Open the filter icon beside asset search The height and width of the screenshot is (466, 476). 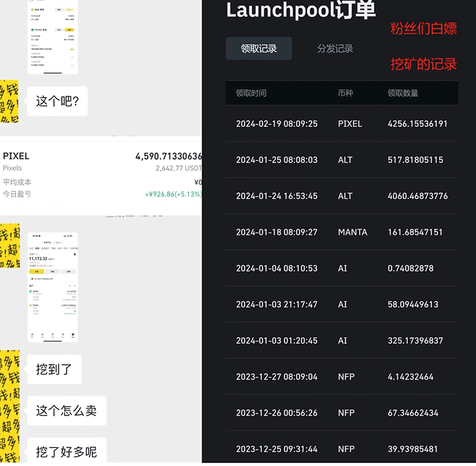(74, 286)
